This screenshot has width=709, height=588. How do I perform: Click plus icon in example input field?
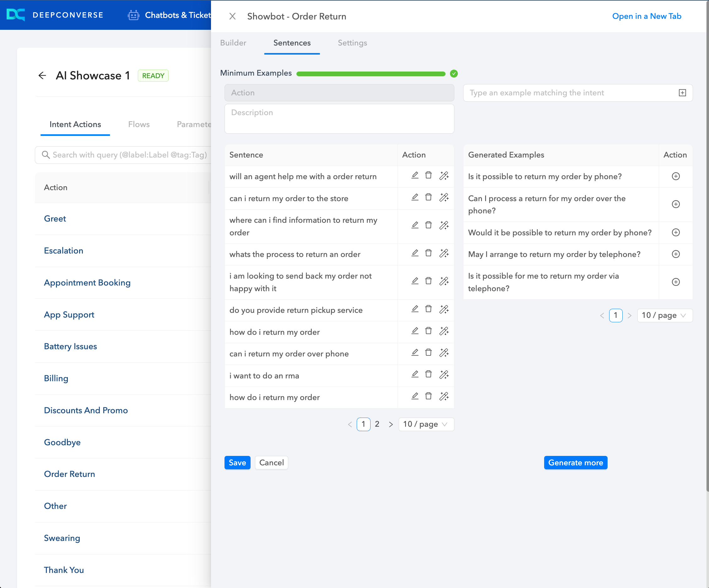point(682,93)
